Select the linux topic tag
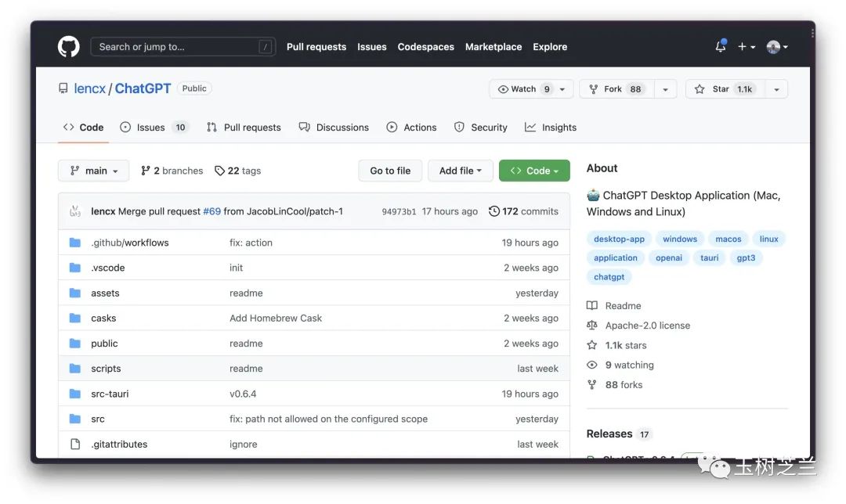Image resolution: width=846 pixels, height=504 pixels. coord(769,239)
